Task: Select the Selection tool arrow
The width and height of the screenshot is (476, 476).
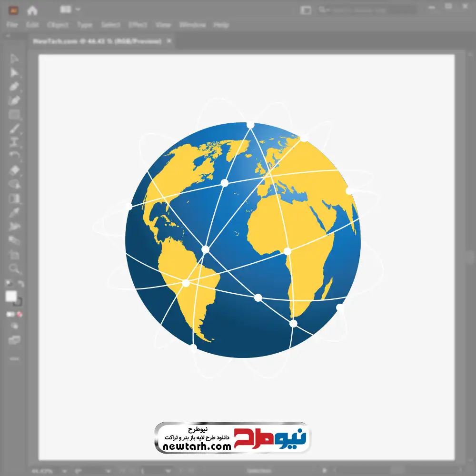Action: pyautogui.click(x=14, y=59)
